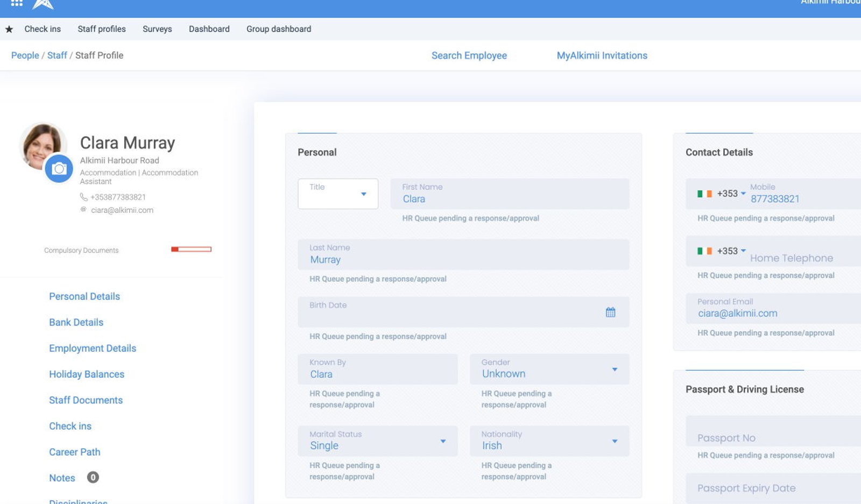The image size is (861, 504).
Task: Click the Known By field
Action: 378,369
